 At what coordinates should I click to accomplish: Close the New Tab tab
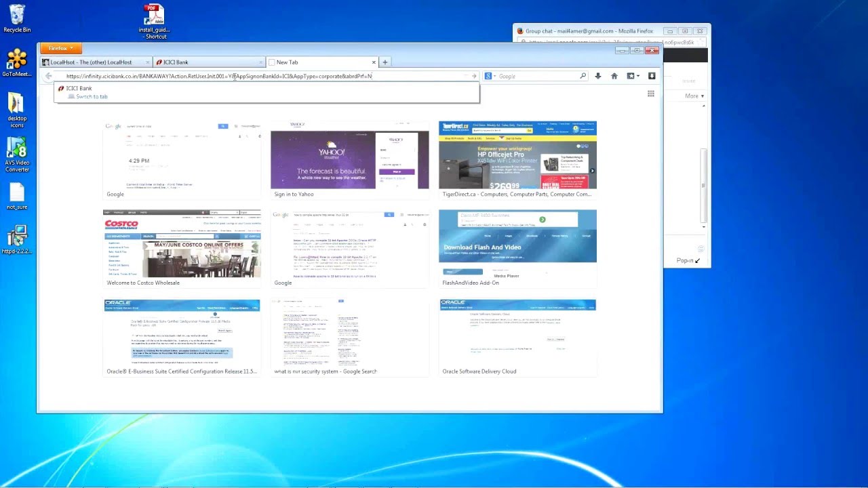click(373, 62)
